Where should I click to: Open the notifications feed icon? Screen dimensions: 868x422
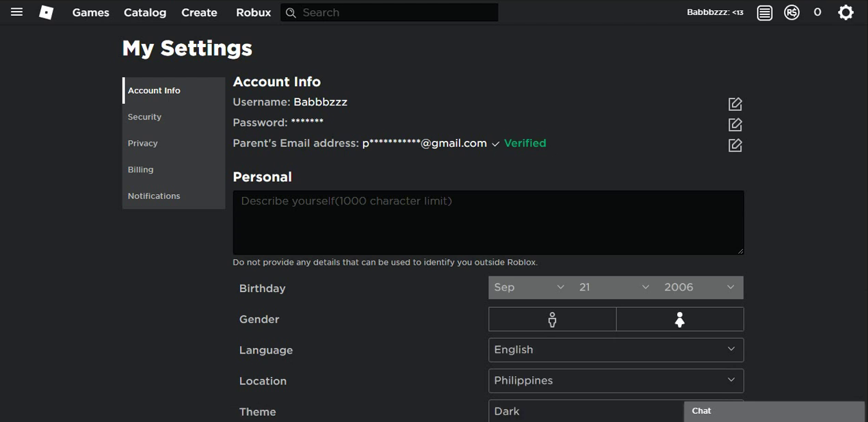tap(765, 12)
